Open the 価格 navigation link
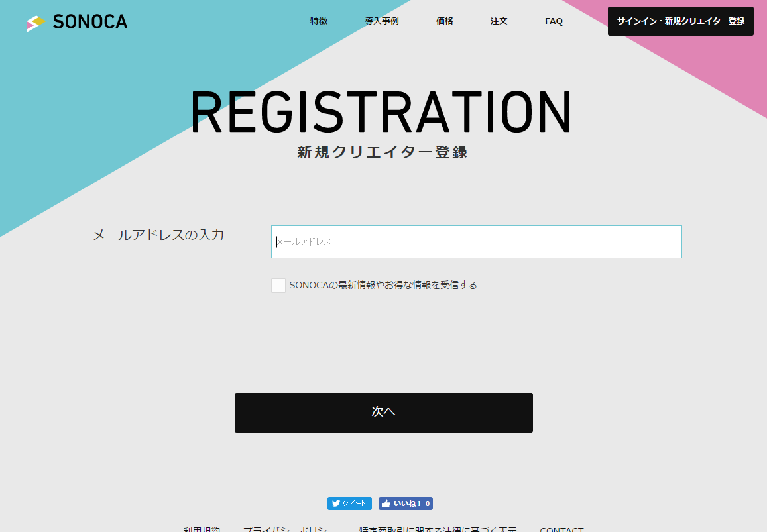Screen dimensions: 767x532 click(x=445, y=21)
